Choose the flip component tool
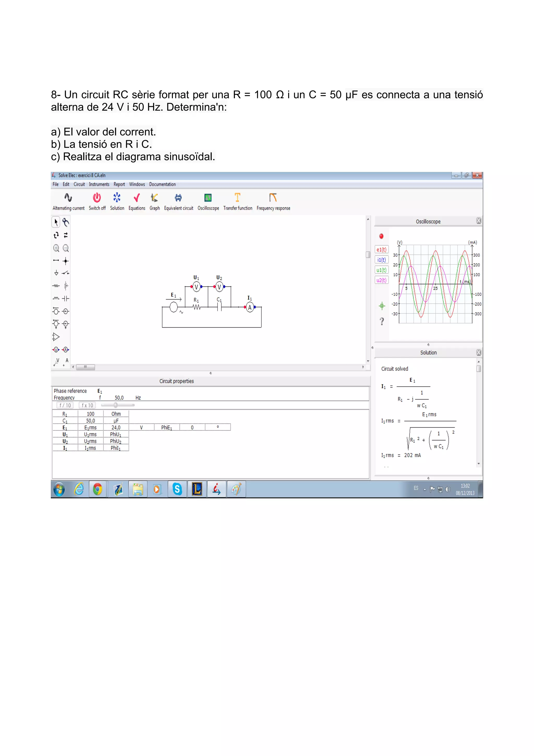This screenshot has width=534, height=756. [x=66, y=235]
